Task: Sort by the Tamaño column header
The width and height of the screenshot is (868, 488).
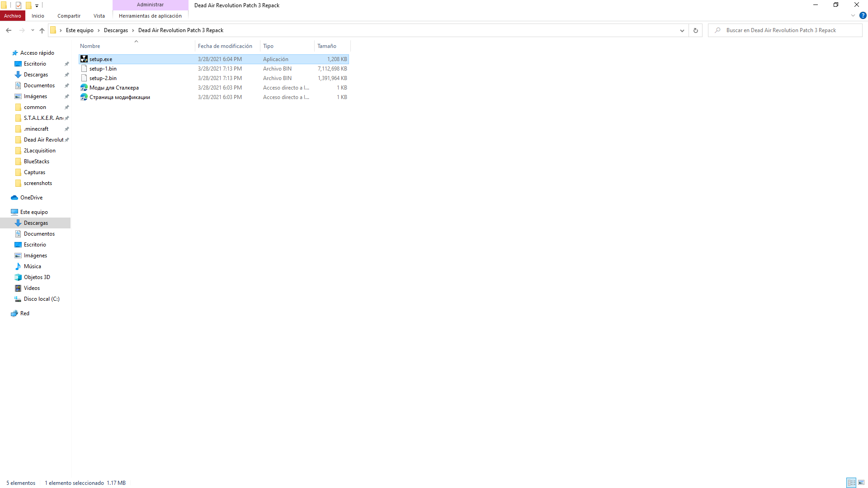Action: pyautogui.click(x=332, y=46)
